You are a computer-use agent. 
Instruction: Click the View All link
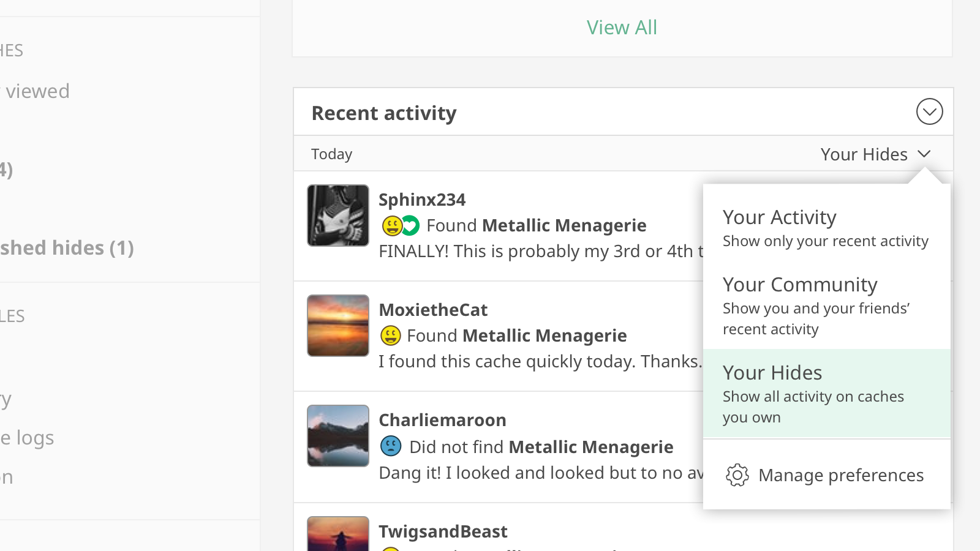(x=622, y=28)
